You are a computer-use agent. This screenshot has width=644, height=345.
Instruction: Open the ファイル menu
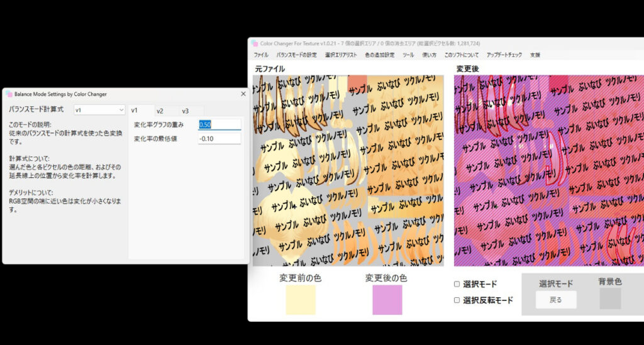[x=260, y=55]
